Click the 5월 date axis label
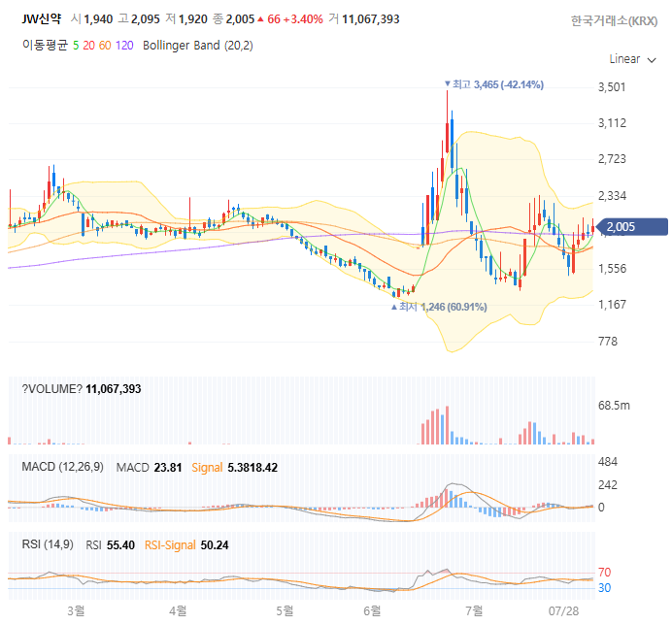The width and height of the screenshot is (672, 625). click(x=285, y=610)
